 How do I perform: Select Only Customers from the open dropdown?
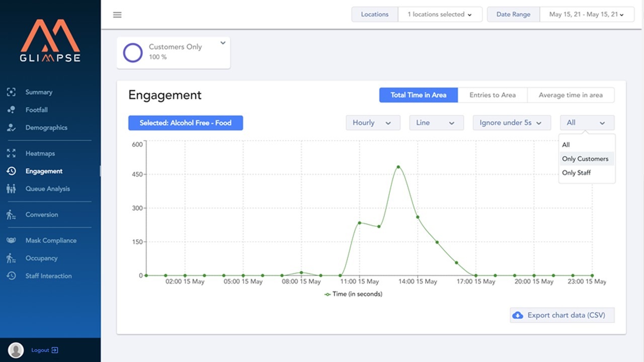point(585,158)
